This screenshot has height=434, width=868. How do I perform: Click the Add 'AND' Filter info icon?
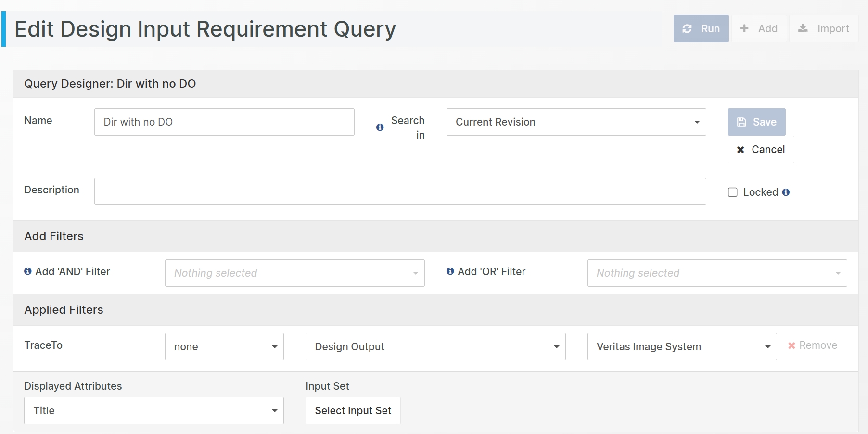tap(28, 271)
